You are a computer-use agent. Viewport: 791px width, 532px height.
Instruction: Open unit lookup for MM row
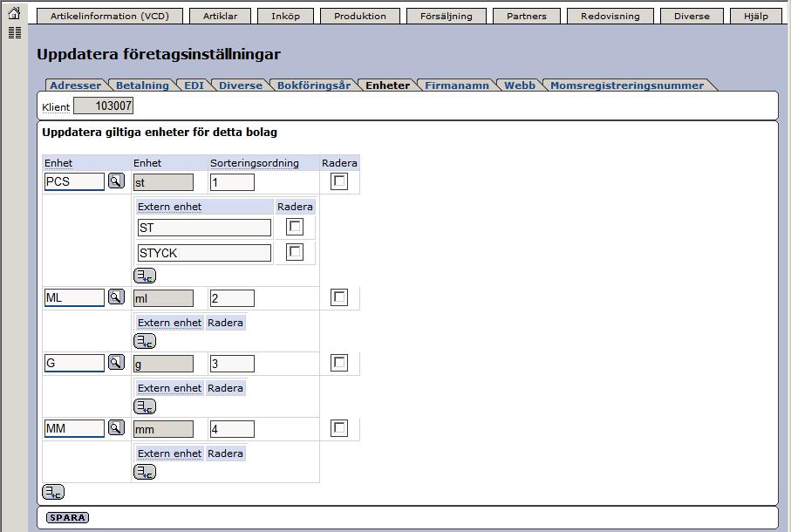116,428
